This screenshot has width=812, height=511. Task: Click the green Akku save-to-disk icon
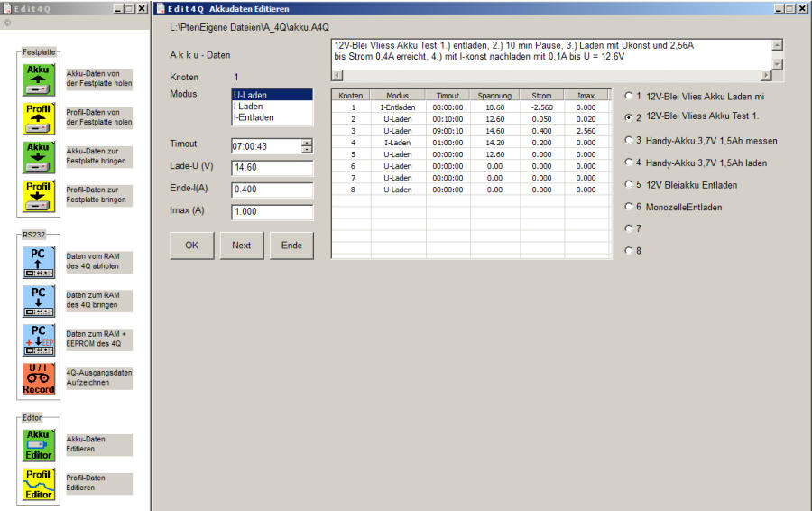point(38,157)
